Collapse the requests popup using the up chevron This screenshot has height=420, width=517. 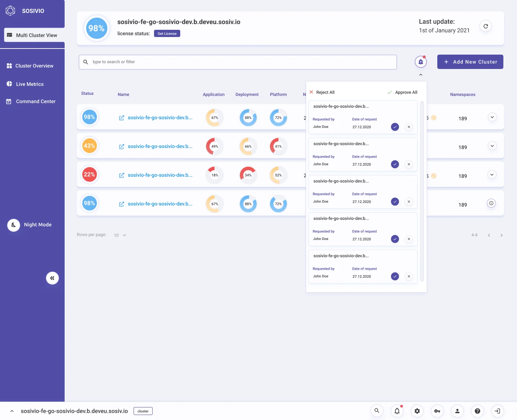[x=421, y=75]
